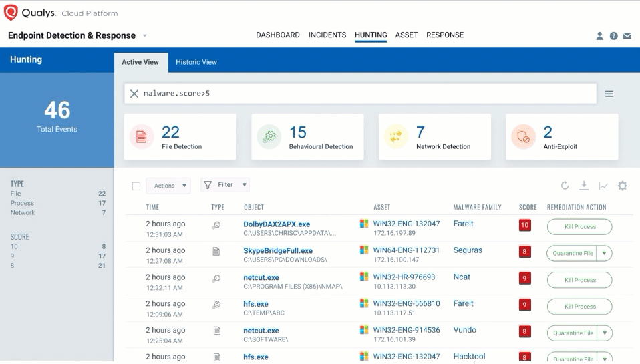Tick the select-all checkbox above table
Image resolution: width=640 pixels, height=364 pixels.
[136, 186]
